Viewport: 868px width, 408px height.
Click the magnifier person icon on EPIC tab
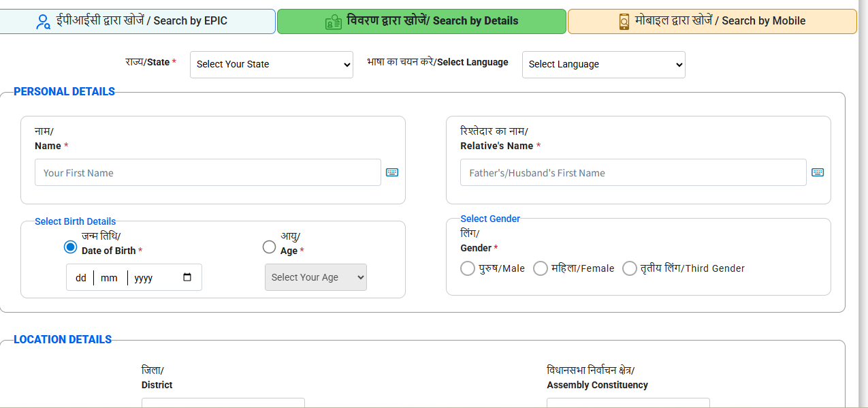(43, 22)
